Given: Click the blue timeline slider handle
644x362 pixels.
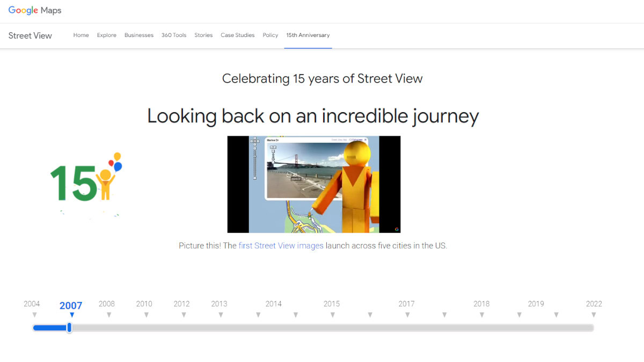Looking at the screenshot, I should 69,328.
